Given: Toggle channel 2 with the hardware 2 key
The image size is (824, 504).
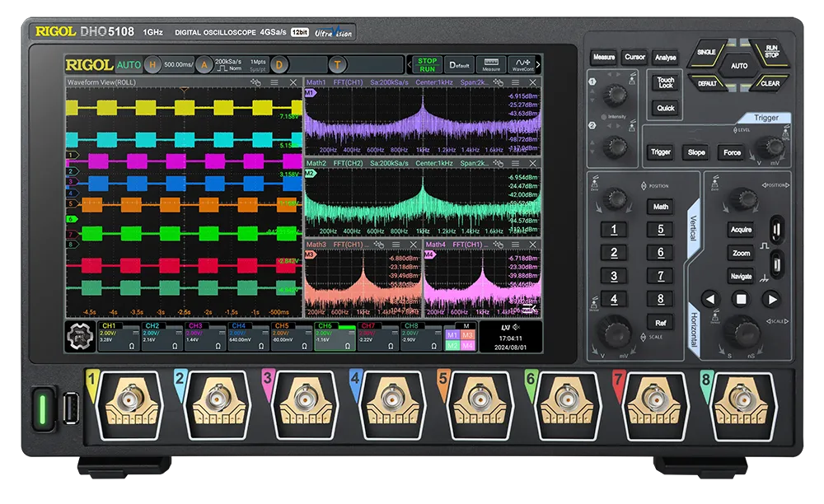Looking at the screenshot, I should [x=614, y=253].
